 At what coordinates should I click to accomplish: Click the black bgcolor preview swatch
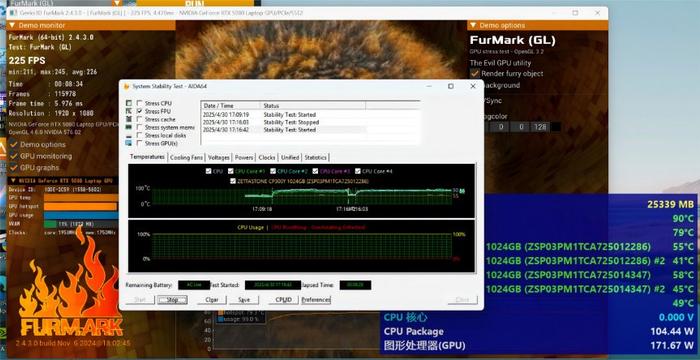[x=556, y=127]
